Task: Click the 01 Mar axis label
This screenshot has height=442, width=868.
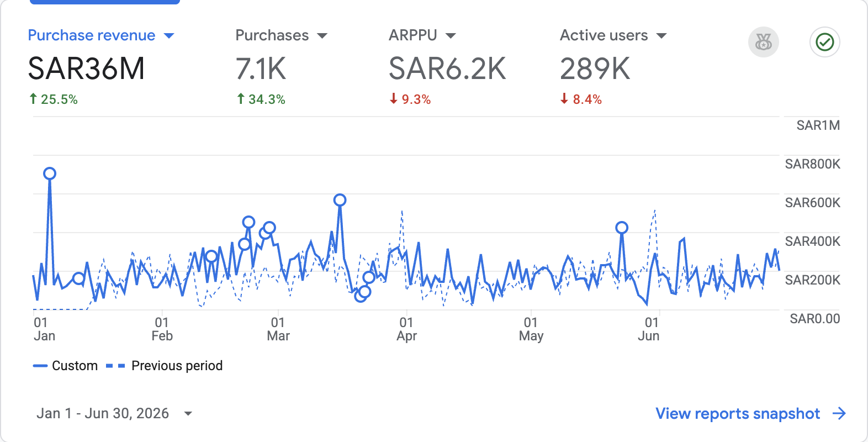Action: coord(278,329)
